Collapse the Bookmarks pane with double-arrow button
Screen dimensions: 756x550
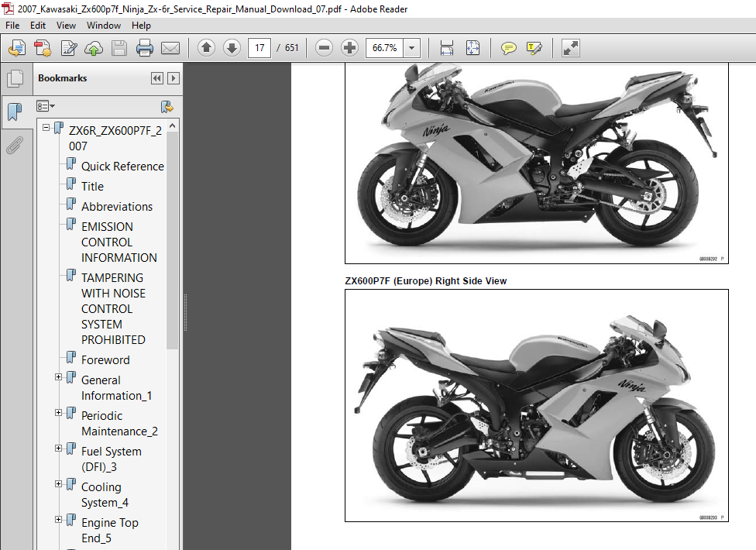point(157,78)
